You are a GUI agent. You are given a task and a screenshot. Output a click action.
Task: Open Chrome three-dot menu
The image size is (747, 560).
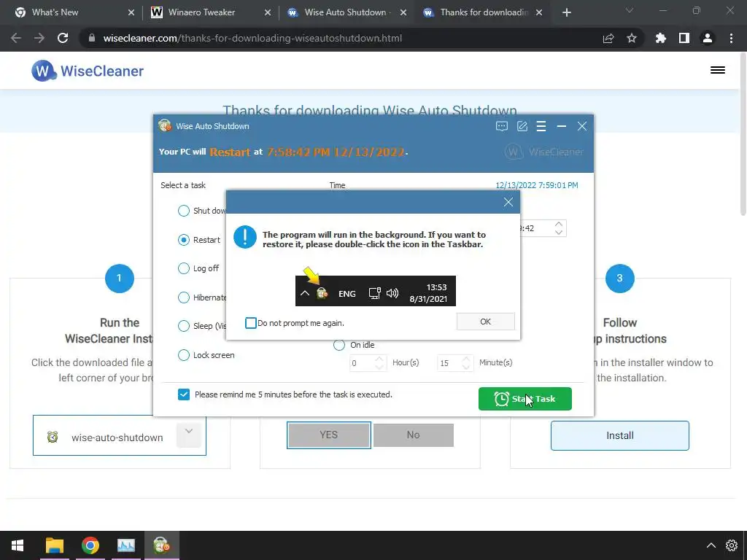[x=731, y=38]
